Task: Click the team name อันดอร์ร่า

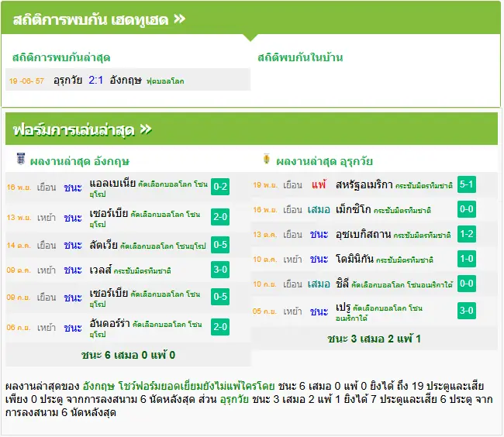Action: coord(109,323)
